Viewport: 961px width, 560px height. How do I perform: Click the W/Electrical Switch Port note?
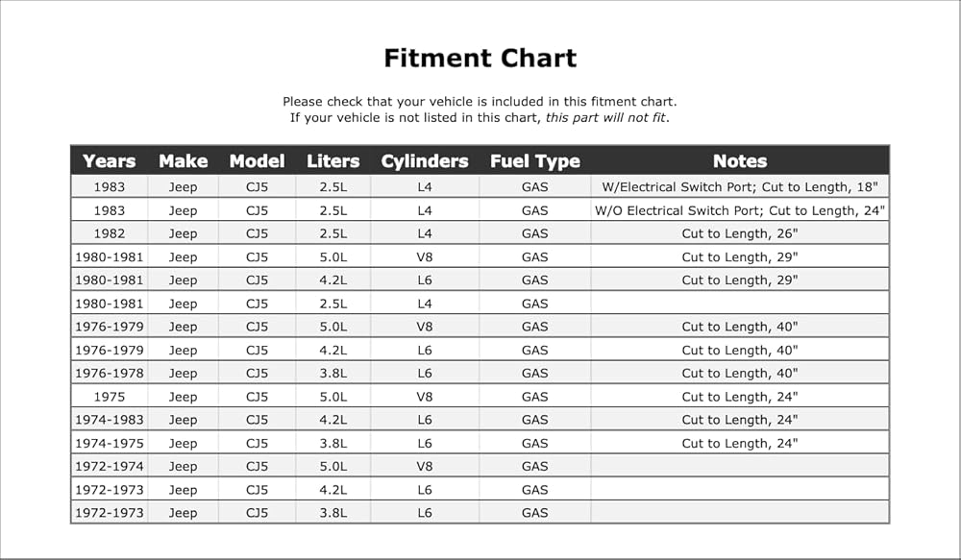pos(740,187)
